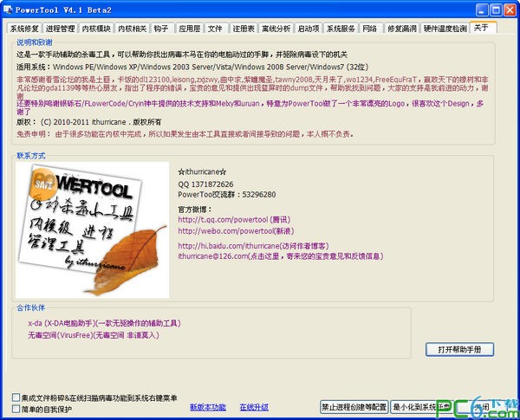Open the weibo.com/powertool Sina link

[x=236, y=230]
